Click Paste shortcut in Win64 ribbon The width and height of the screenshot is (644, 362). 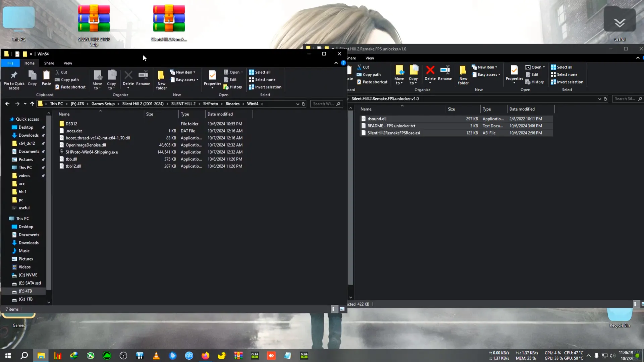click(x=70, y=87)
